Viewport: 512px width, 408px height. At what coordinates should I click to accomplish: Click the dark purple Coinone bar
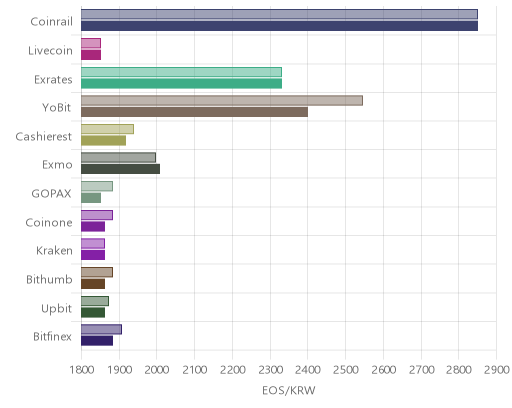click(93, 227)
